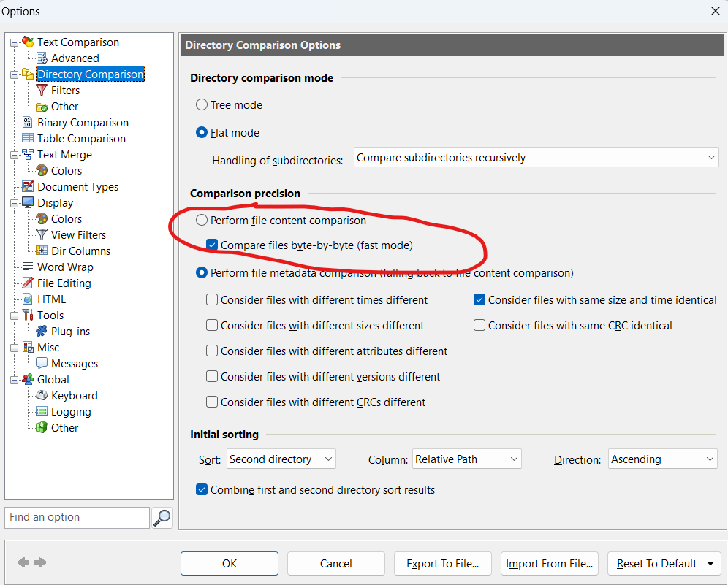Click the Text Comparison apple icon
728x585 pixels.
tap(28, 42)
